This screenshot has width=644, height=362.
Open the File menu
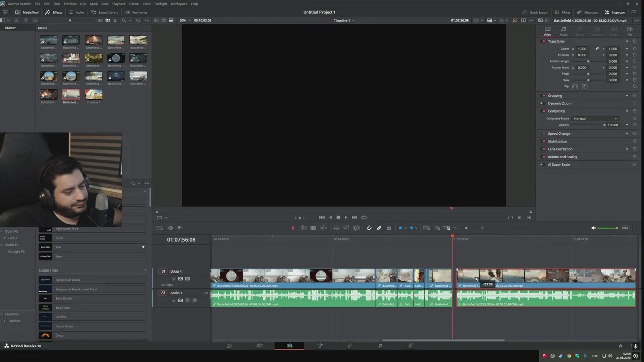point(38,4)
